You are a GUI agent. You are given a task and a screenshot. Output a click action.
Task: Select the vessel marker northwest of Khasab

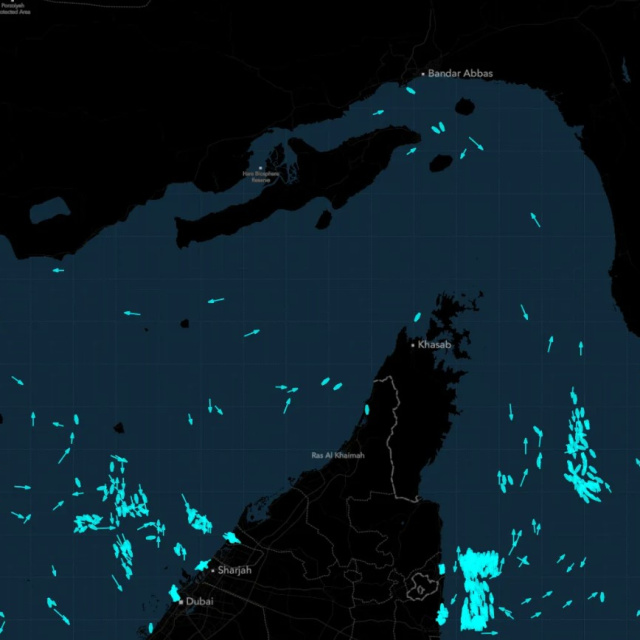click(418, 317)
